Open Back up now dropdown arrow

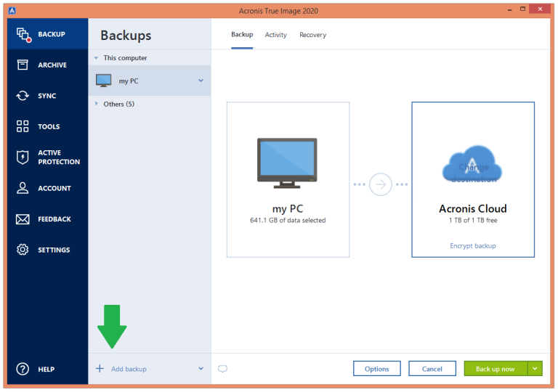point(535,369)
